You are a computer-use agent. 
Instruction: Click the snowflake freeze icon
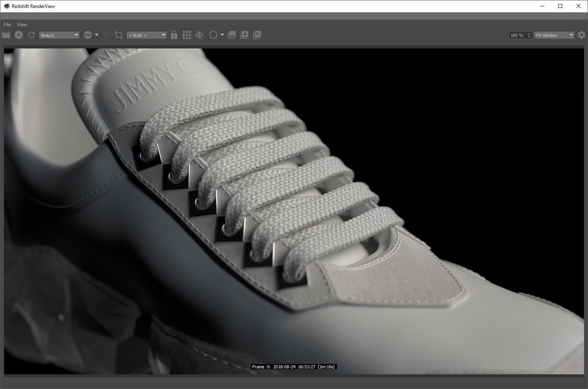click(x=199, y=35)
